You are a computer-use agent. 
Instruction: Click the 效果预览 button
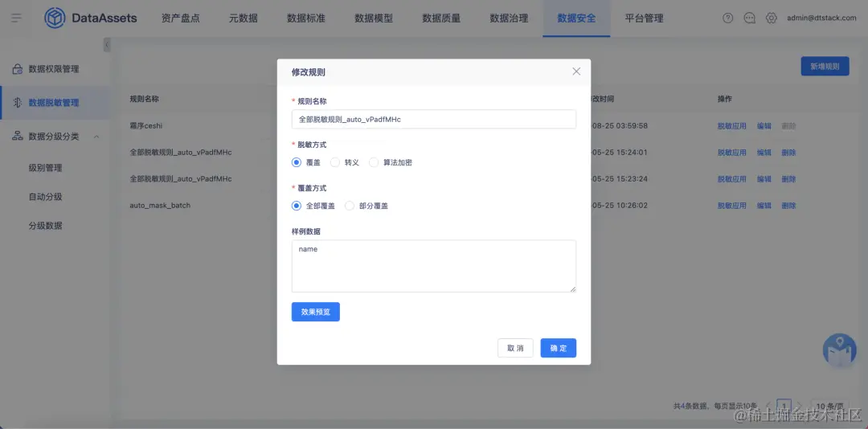[316, 312]
